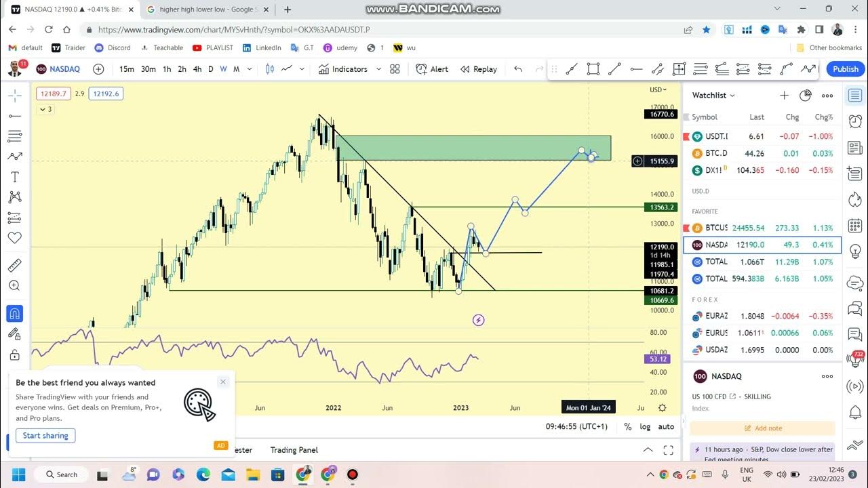Open NASDAQ details three-dots menu
The height and width of the screenshot is (488, 868).
click(x=827, y=376)
